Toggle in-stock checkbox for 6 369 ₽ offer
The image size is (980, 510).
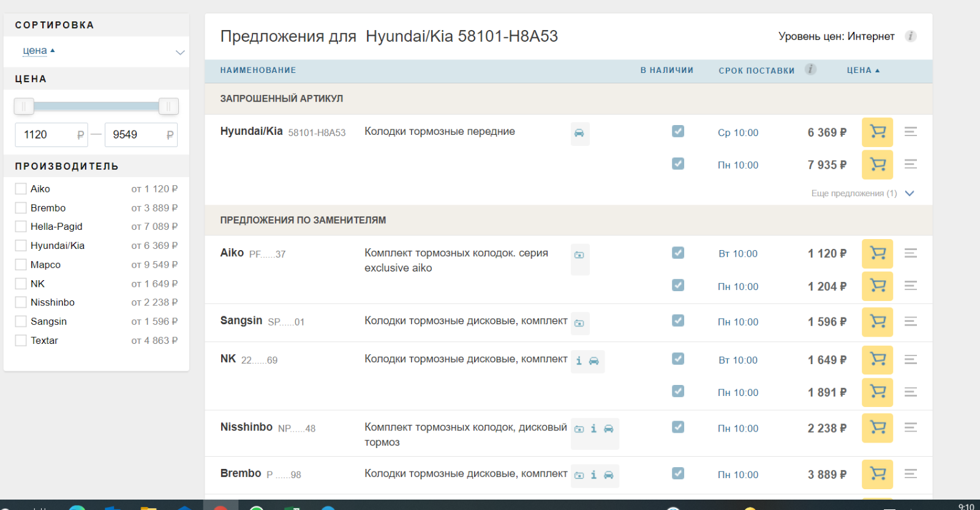click(678, 131)
